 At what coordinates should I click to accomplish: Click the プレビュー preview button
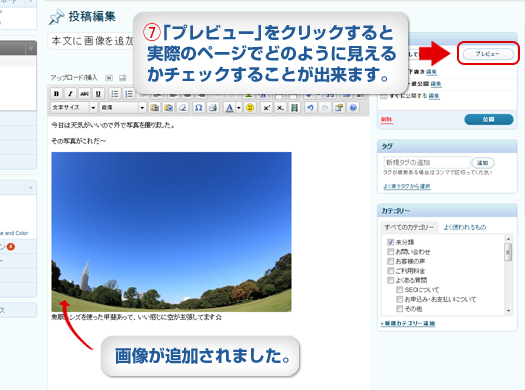pos(488,54)
